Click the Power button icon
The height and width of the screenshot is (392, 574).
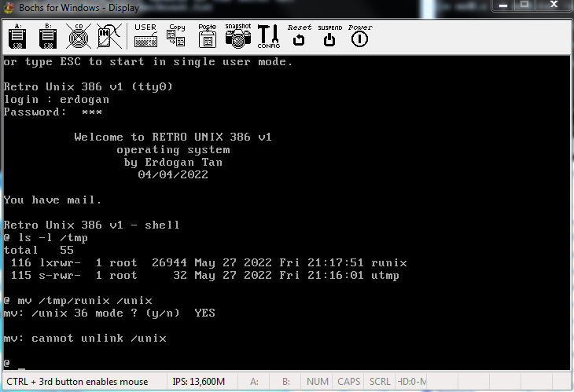coord(360,36)
